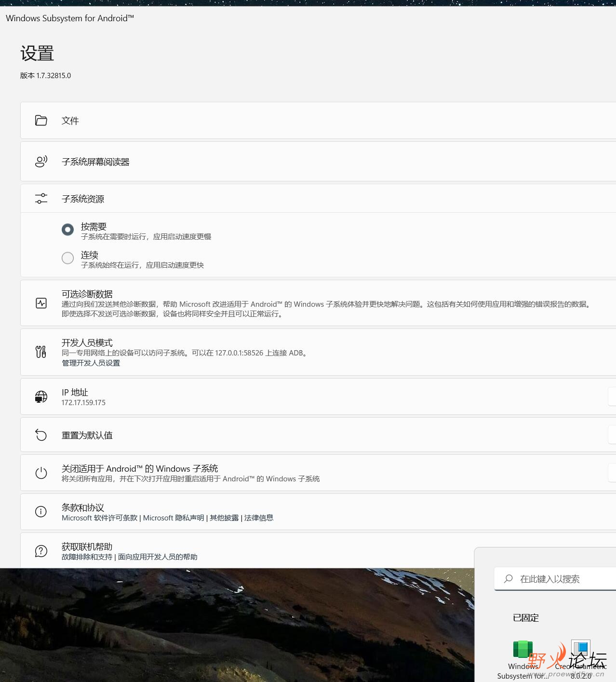This screenshot has height=682, width=616.
Task: Click the IP address value 172.17.159.175
Action: click(x=83, y=403)
